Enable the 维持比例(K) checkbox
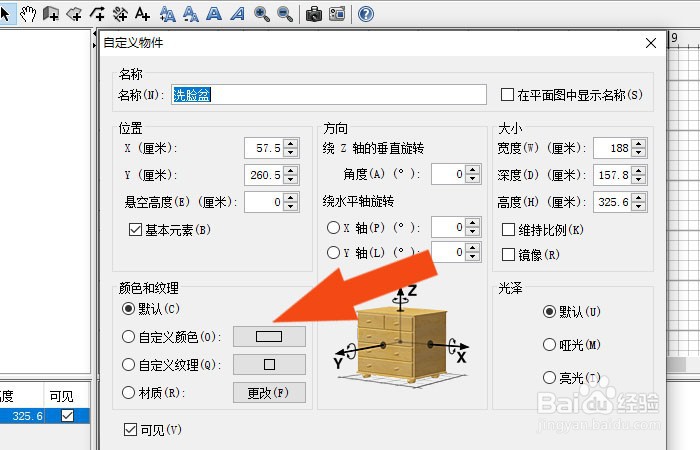The image size is (700, 450). click(x=508, y=230)
